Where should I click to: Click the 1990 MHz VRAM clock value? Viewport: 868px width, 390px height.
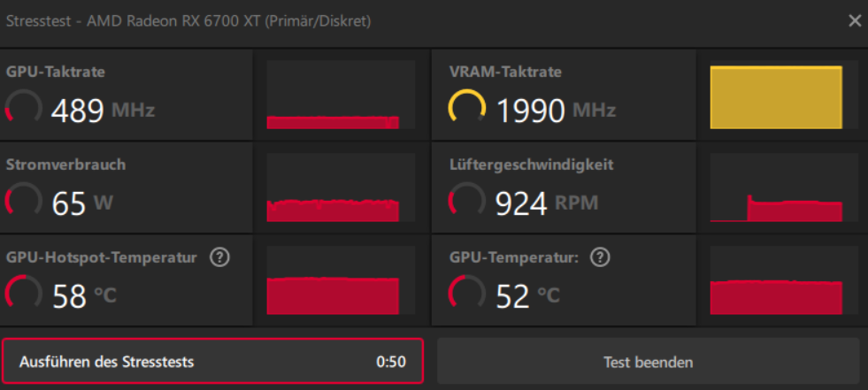coord(556,110)
